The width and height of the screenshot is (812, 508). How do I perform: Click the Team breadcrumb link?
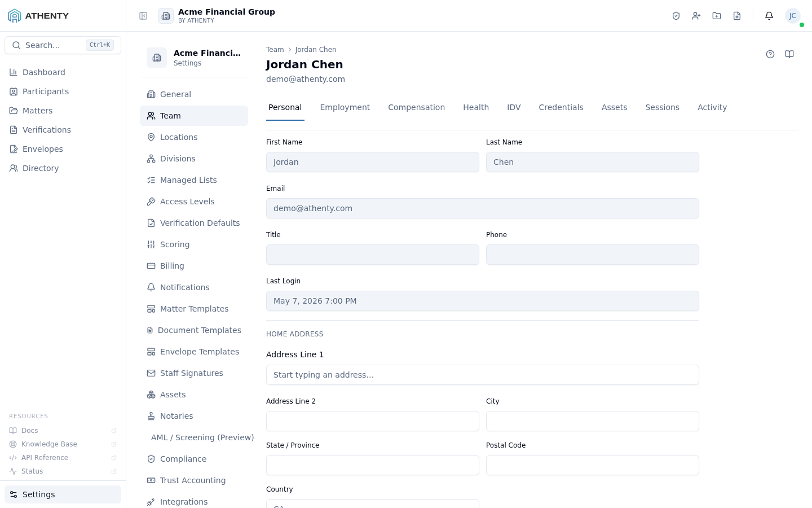point(275,50)
